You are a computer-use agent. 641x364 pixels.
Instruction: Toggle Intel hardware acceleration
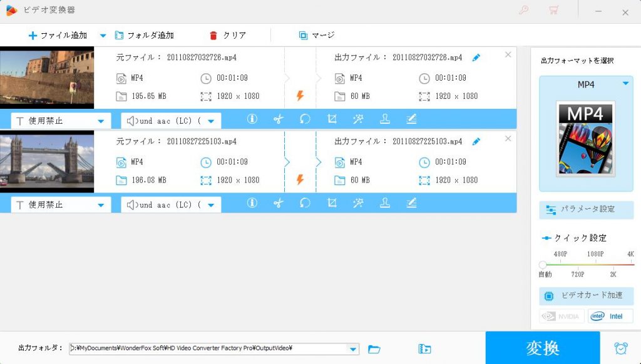[610, 316]
